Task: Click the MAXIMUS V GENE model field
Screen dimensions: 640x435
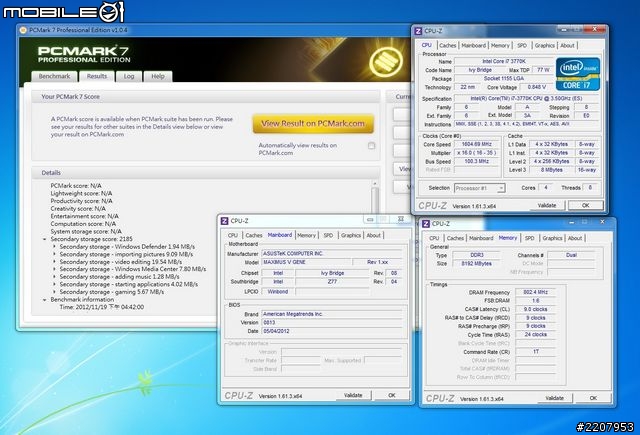Action: click(305, 262)
